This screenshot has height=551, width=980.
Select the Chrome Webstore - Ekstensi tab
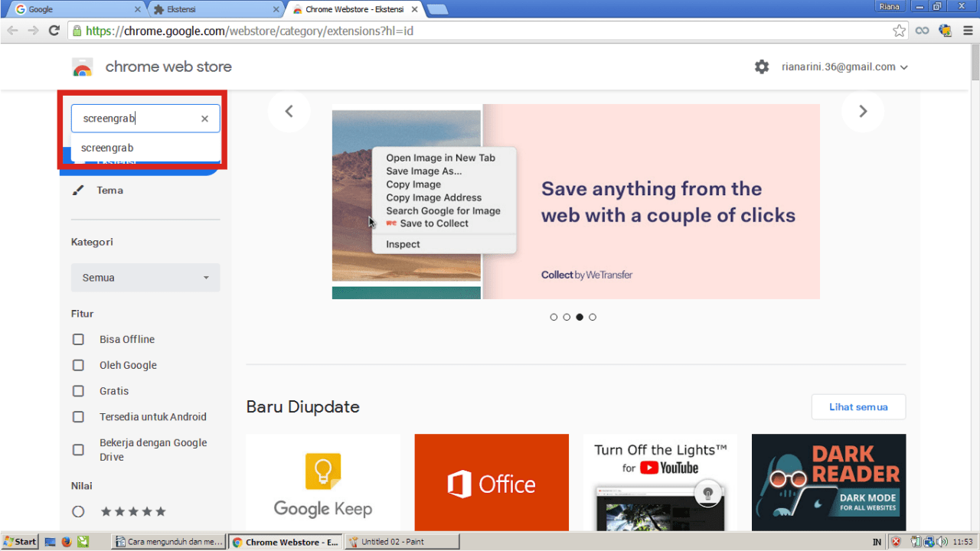click(x=355, y=9)
